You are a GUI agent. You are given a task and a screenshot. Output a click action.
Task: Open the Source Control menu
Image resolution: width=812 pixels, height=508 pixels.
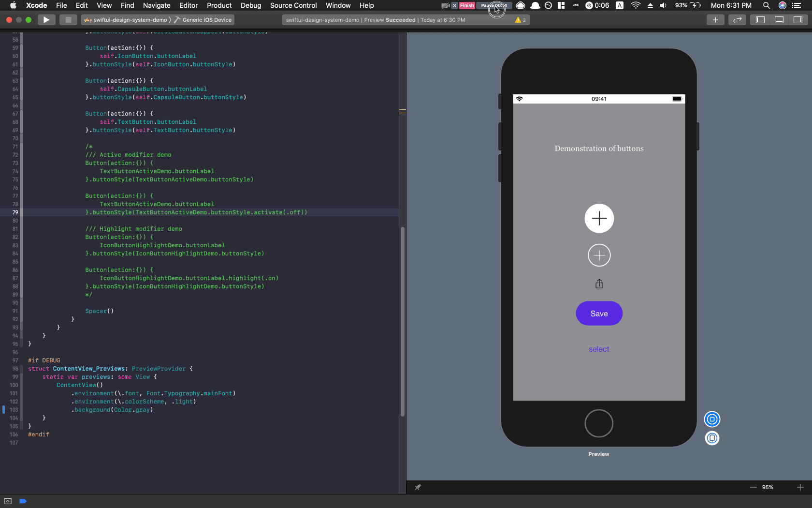pos(293,5)
